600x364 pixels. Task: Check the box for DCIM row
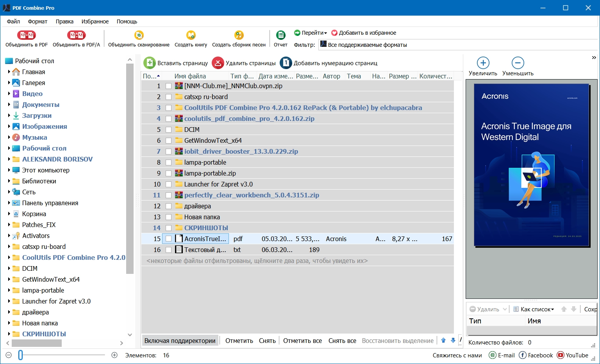tap(168, 130)
